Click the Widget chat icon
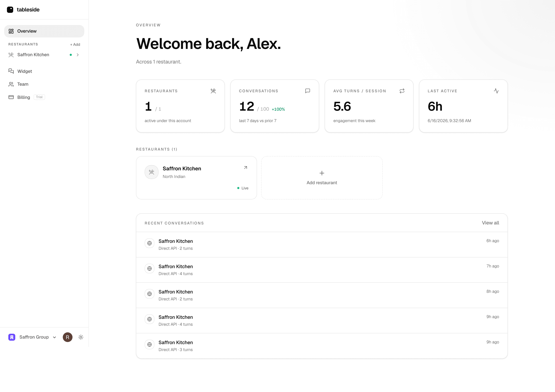 (11, 71)
